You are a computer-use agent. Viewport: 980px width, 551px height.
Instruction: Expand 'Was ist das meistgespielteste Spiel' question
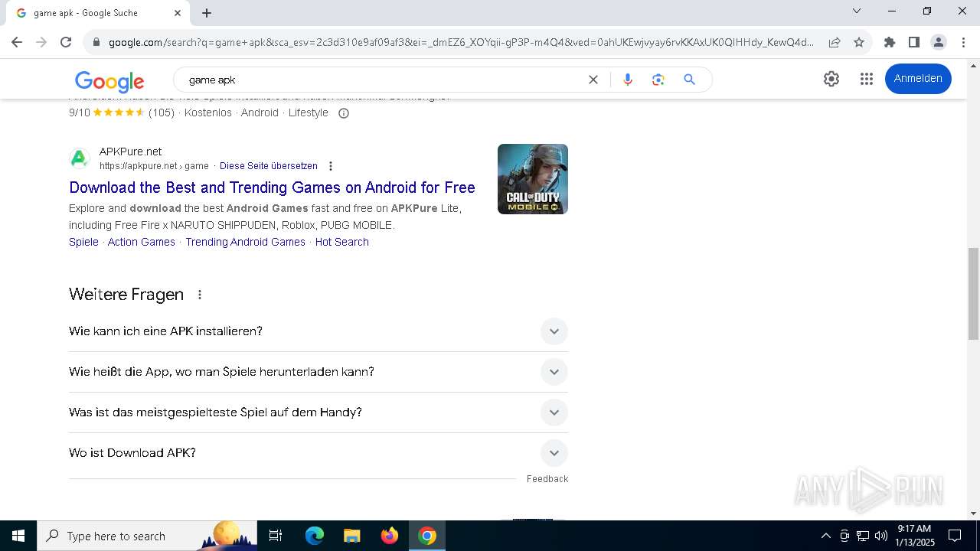(x=318, y=412)
